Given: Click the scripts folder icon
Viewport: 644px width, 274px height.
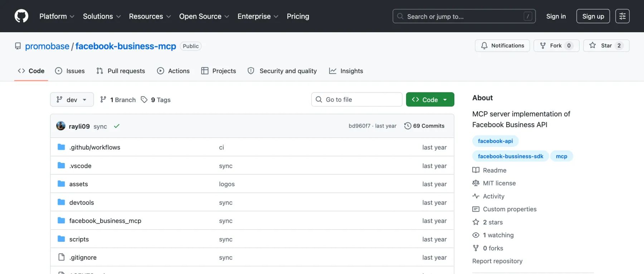Looking at the screenshot, I should point(61,239).
